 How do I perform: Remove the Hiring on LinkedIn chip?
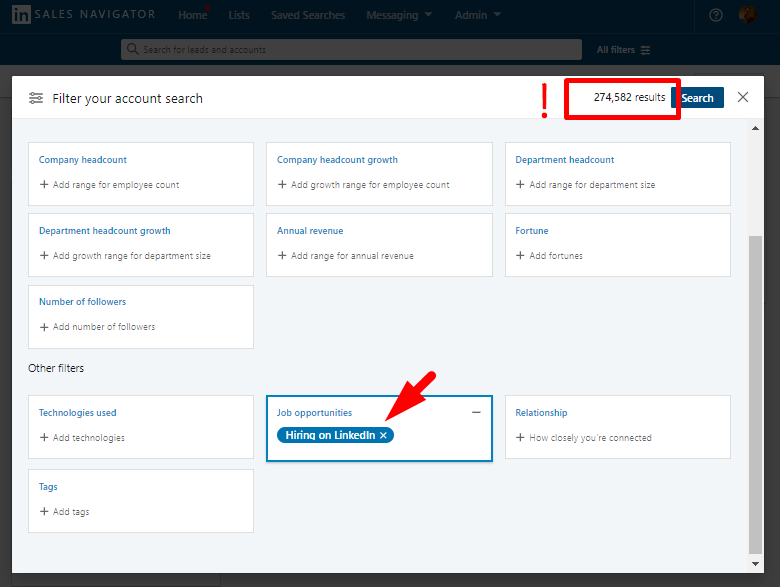383,435
